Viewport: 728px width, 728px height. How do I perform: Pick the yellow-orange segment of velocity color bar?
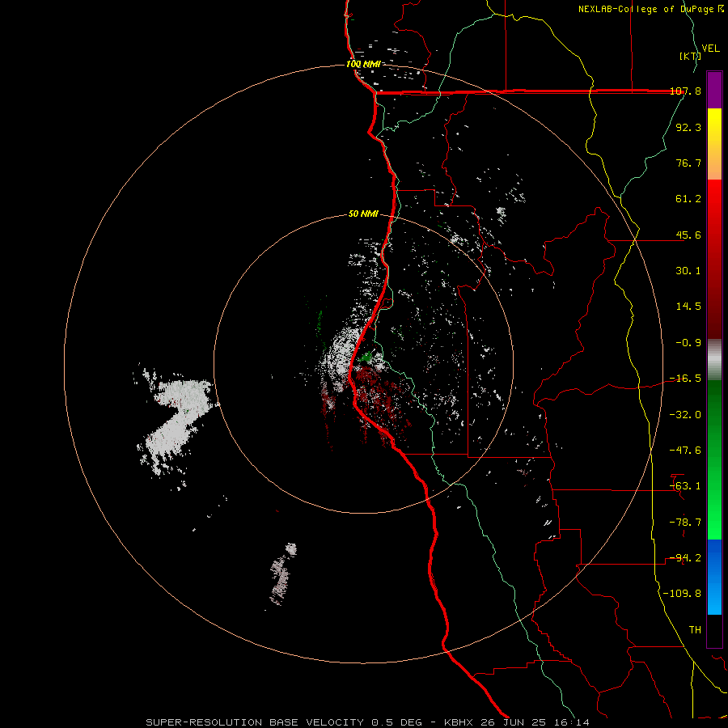[x=714, y=144]
